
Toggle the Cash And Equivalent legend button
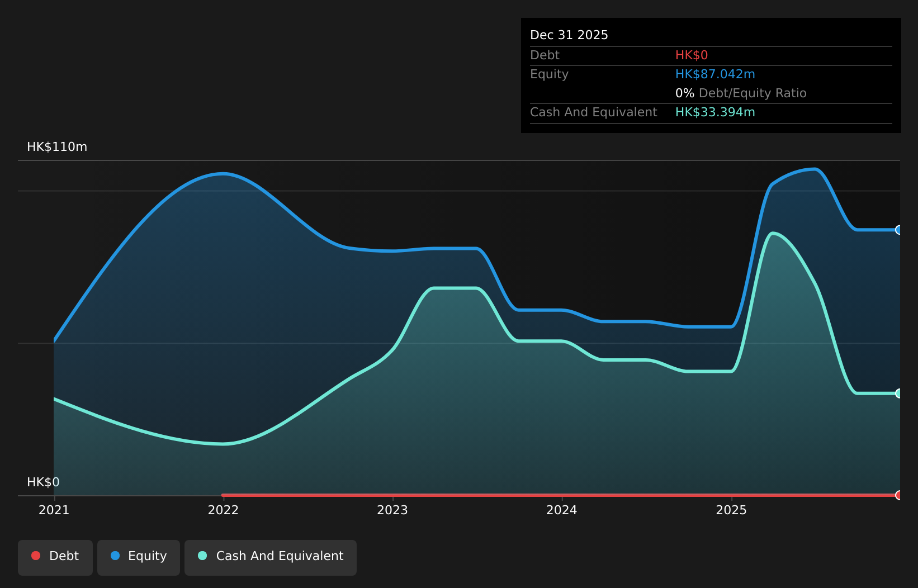point(271,557)
